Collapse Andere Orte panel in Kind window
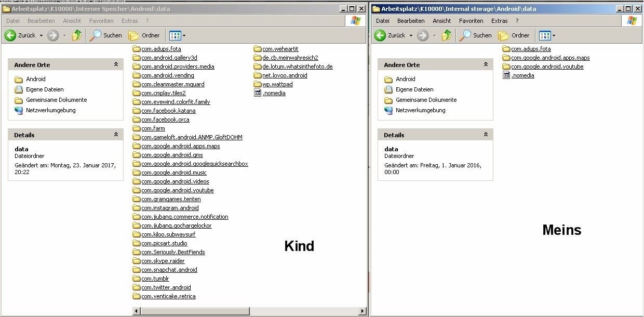The image size is (644, 317). (116, 64)
